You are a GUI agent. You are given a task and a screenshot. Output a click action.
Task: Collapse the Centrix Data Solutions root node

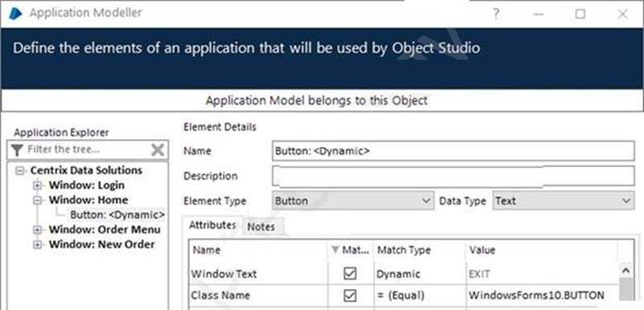(18, 170)
